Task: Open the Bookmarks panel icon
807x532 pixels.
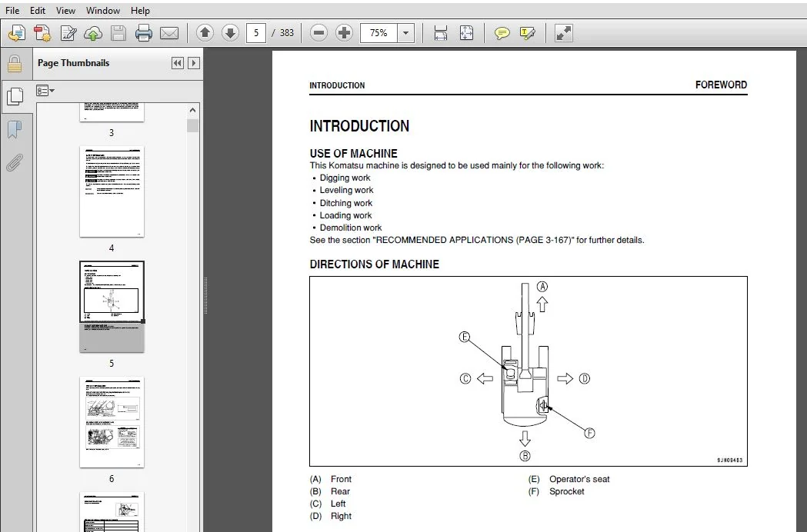Action: coord(15,129)
